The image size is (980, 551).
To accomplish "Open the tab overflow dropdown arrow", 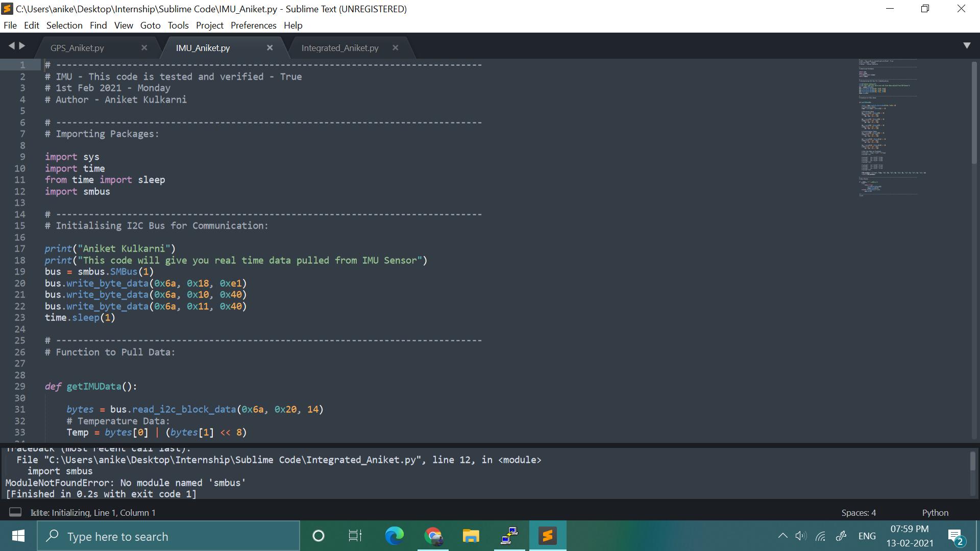I will (x=967, y=45).
